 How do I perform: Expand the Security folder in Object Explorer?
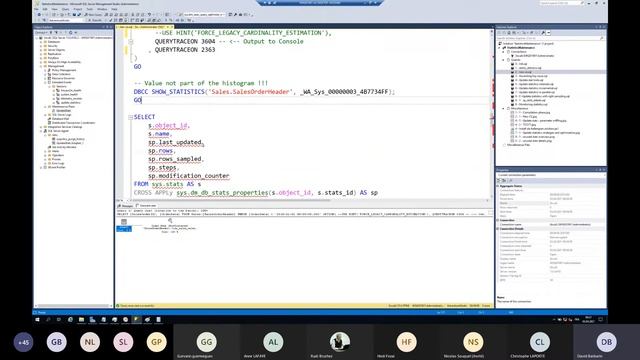point(41,46)
